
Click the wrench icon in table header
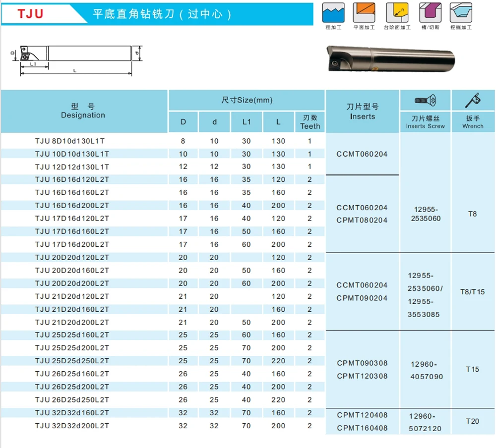[x=473, y=100]
